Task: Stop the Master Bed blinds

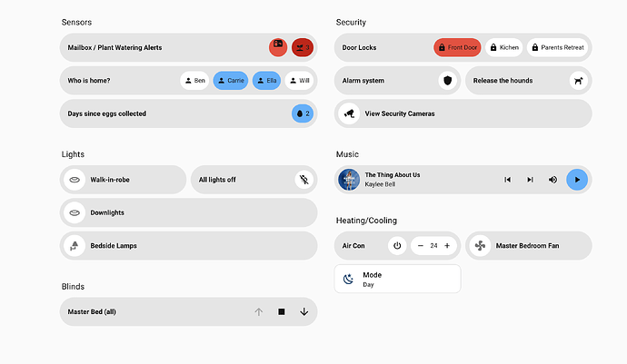Action: click(x=282, y=312)
